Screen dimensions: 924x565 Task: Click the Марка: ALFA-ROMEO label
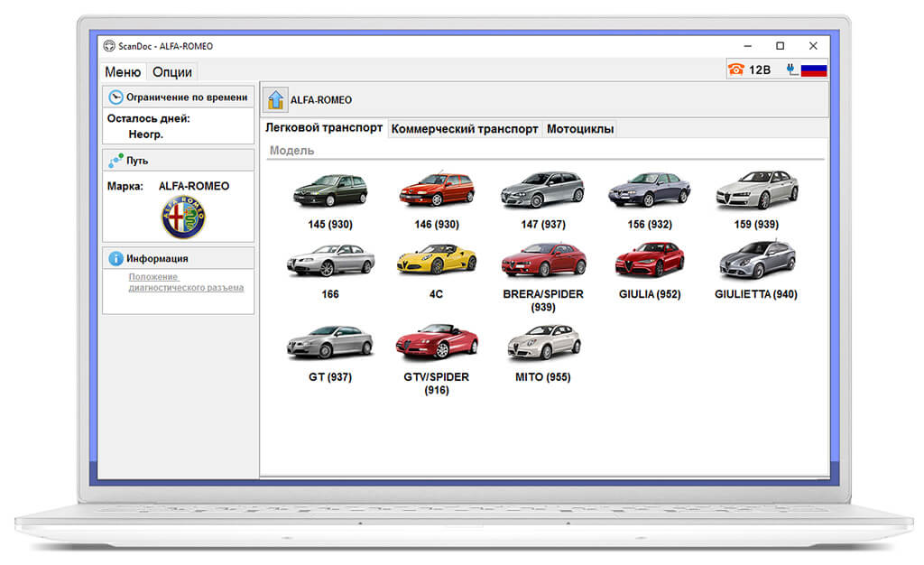click(168, 186)
